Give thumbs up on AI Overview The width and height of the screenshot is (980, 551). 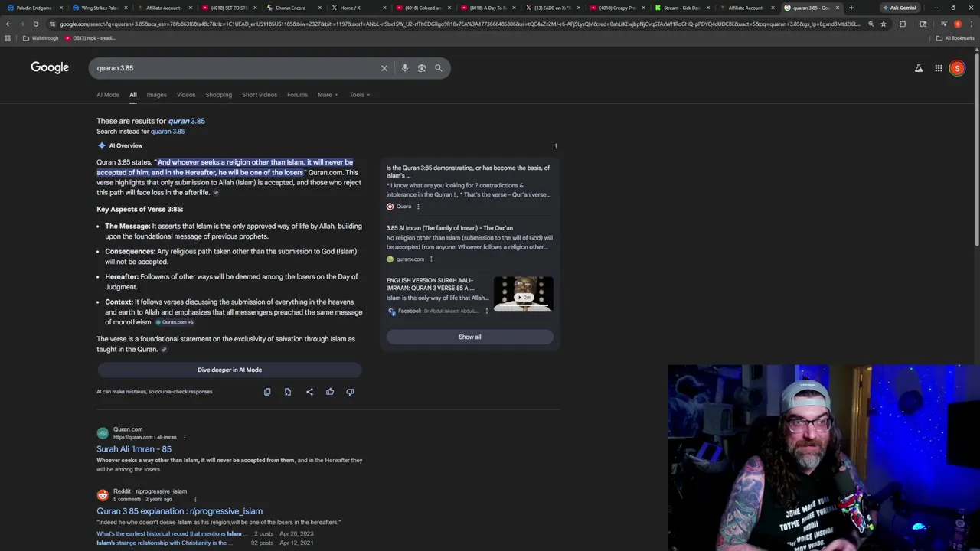(x=330, y=392)
